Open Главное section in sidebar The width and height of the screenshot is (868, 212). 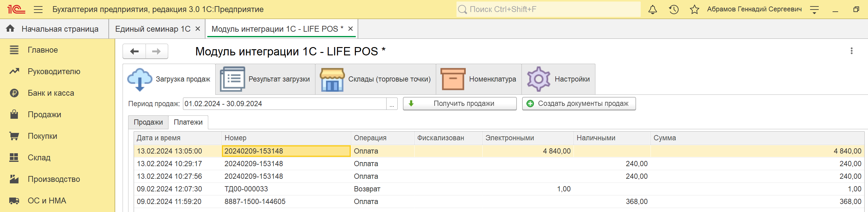click(57, 50)
